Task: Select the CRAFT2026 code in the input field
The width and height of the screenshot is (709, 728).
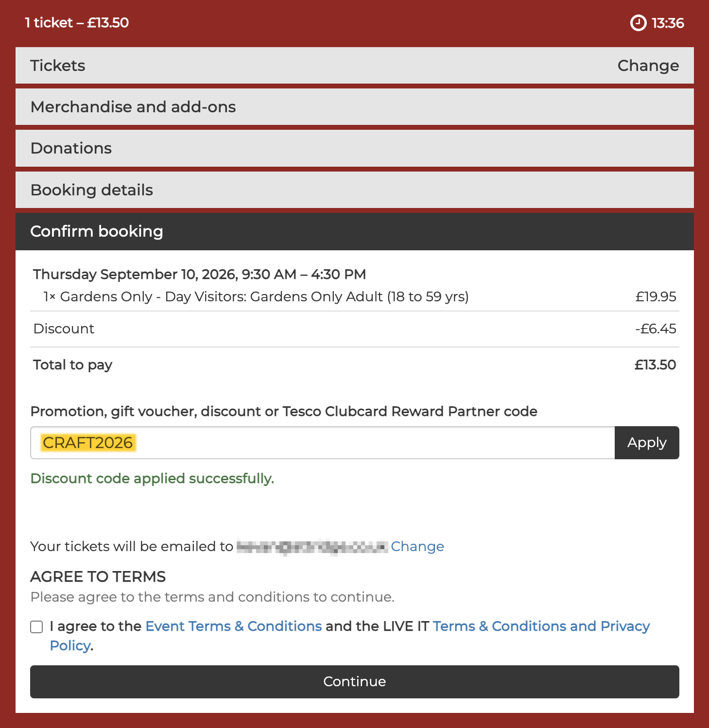Action: pos(88,442)
